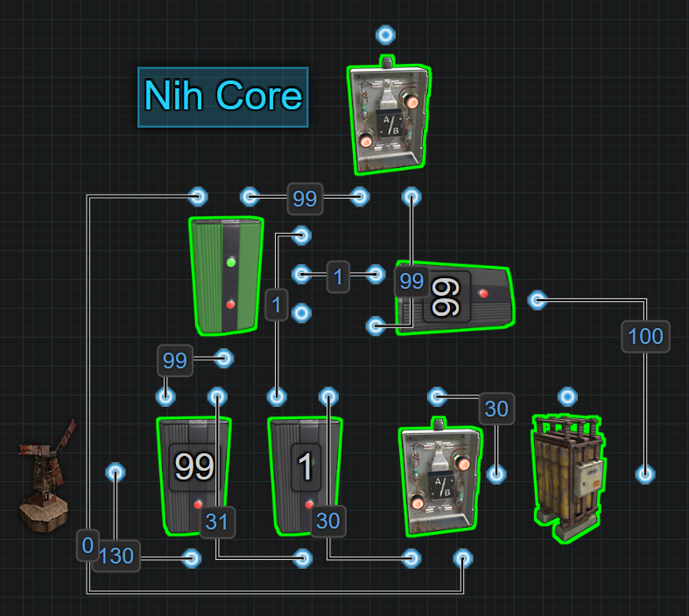This screenshot has width=689, height=616.
Task: Select the green root combiner
Action: (x=226, y=276)
